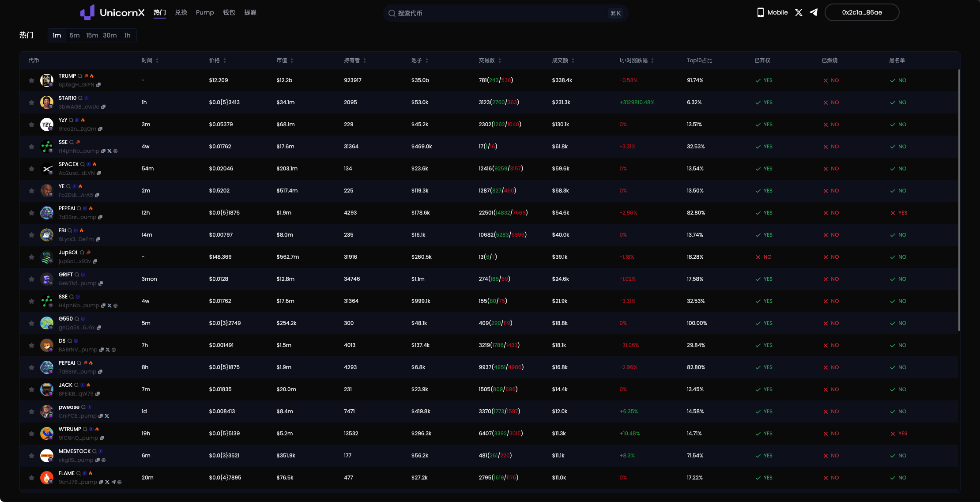Click the vertical scrollbar of the token table
Screen dimensions: 980x502
pyautogui.click(x=959, y=200)
